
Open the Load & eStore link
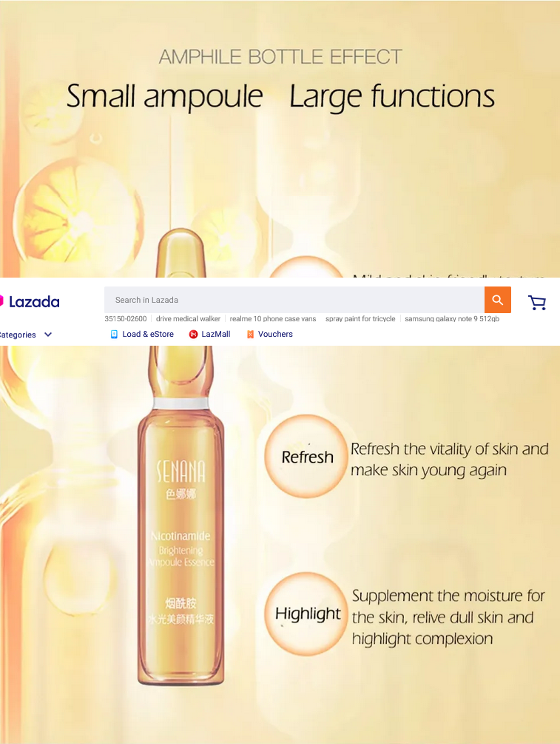(148, 334)
